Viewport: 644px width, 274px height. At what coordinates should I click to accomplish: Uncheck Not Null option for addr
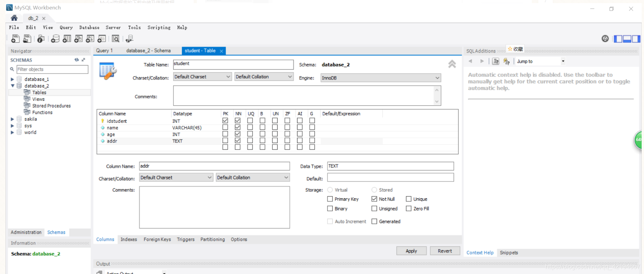point(374,199)
